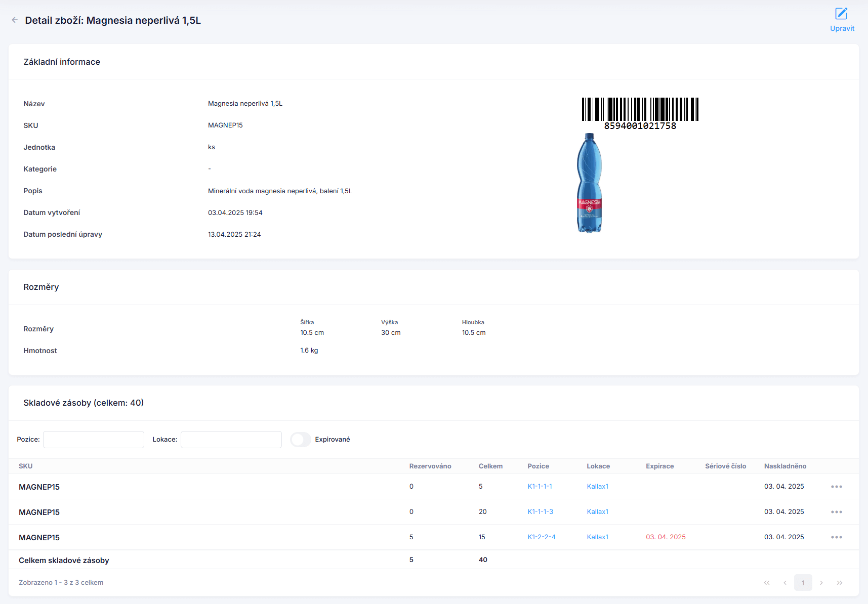Go to last page of stock table
This screenshot has height=604, width=868.
click(x=840, y=583)
